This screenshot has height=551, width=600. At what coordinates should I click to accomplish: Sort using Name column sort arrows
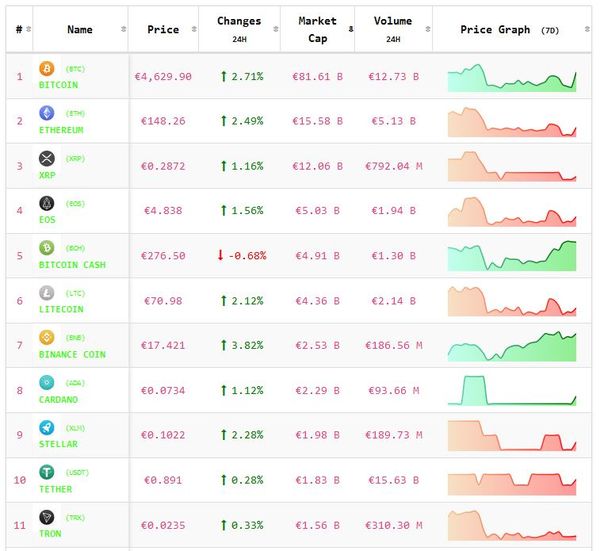(123, 29)
